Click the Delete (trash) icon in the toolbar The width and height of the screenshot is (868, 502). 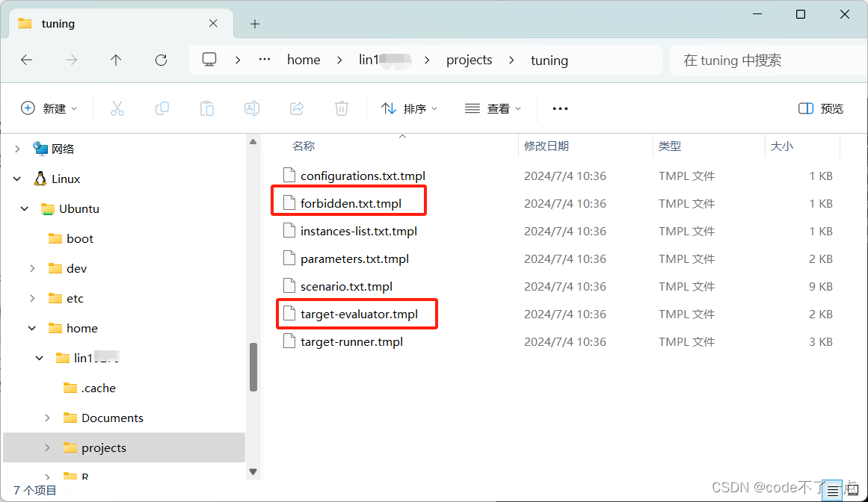tap(341, 108)
